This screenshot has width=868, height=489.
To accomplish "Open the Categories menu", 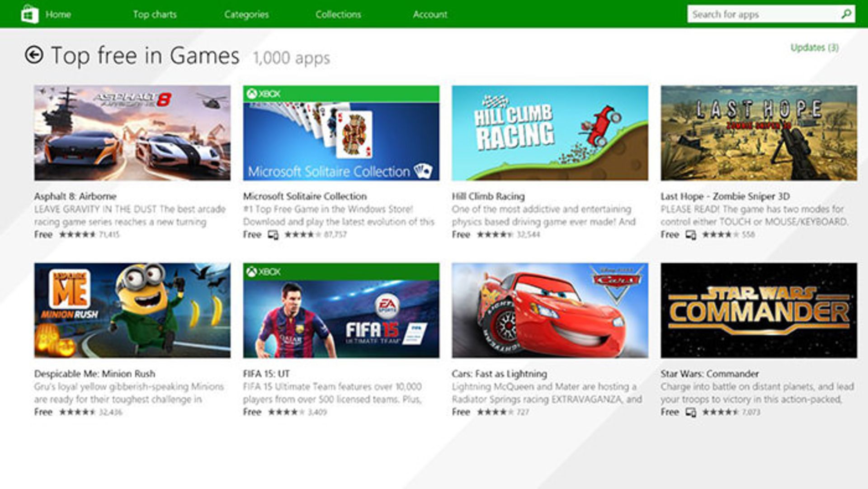I will (246, 14).
